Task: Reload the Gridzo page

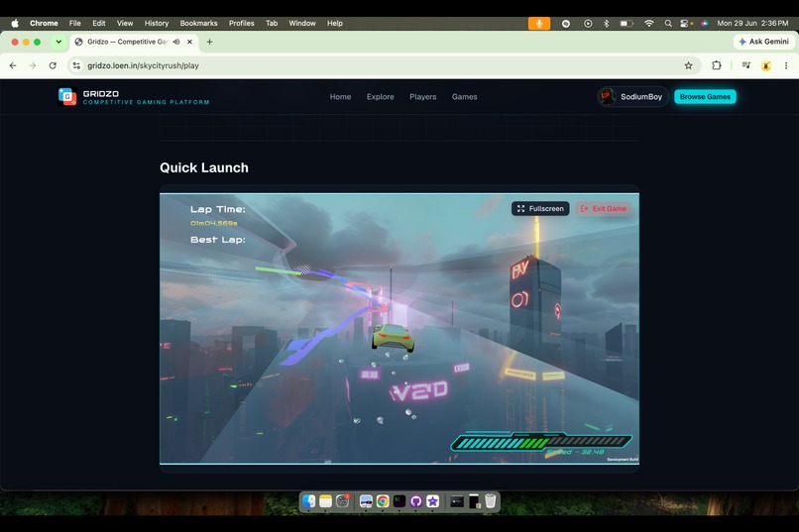Action: click(53, 65)
